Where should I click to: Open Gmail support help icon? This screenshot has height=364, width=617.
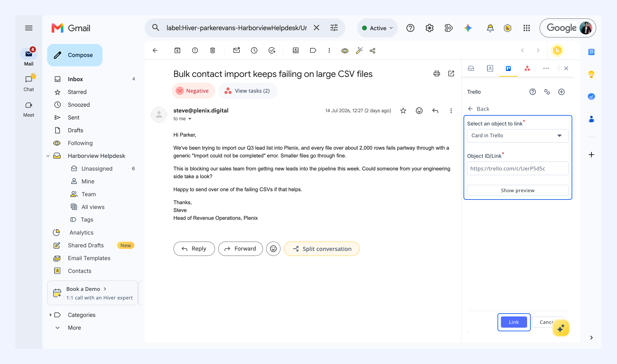[x=410, y=28]
